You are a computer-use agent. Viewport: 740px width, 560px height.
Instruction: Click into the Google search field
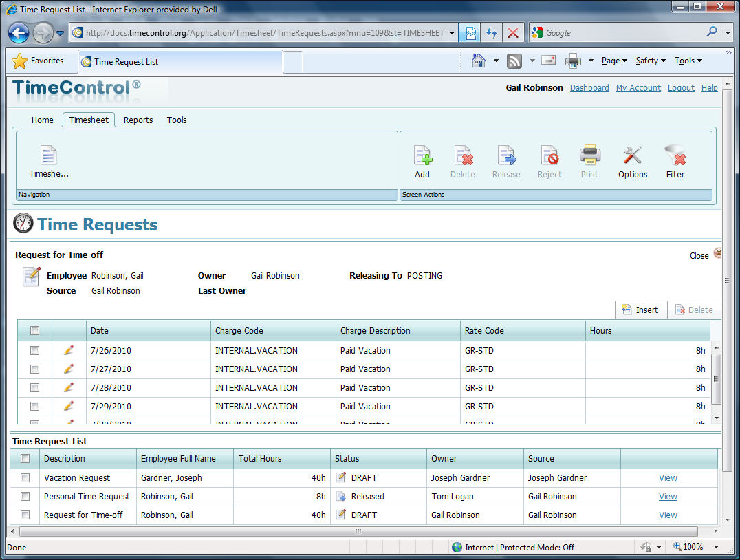click(x=623, y=33)
